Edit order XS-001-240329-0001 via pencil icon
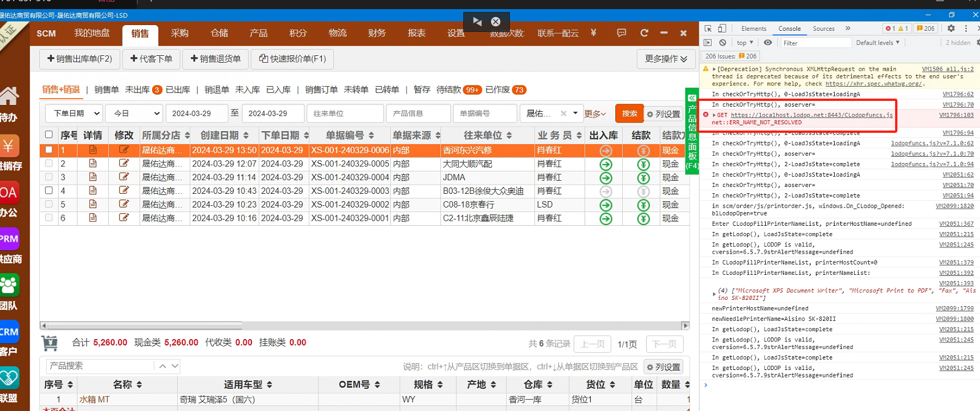The height and width of the screenshot is (411, 980). (x=124, y=218)
